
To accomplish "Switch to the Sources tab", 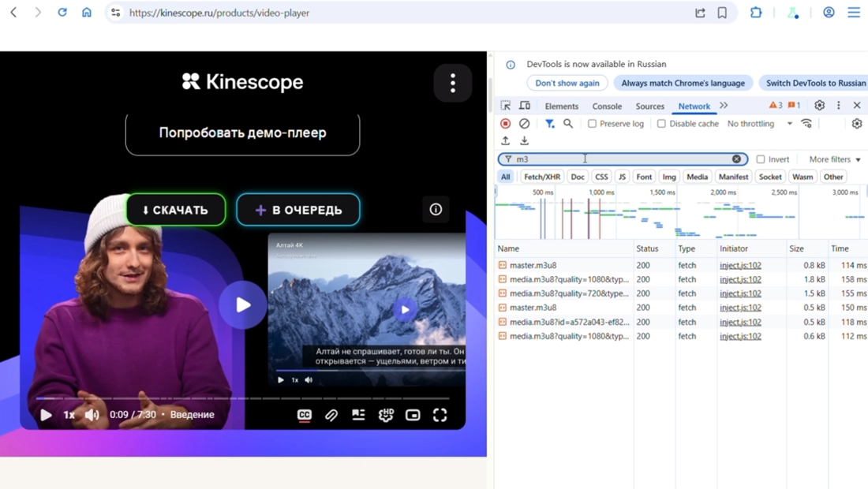I will pos(650,106).
